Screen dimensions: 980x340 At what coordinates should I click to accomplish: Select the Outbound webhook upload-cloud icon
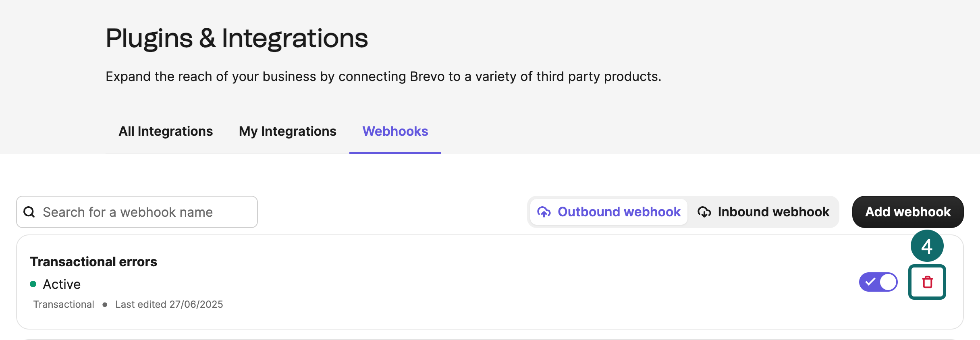coord(545,211)
